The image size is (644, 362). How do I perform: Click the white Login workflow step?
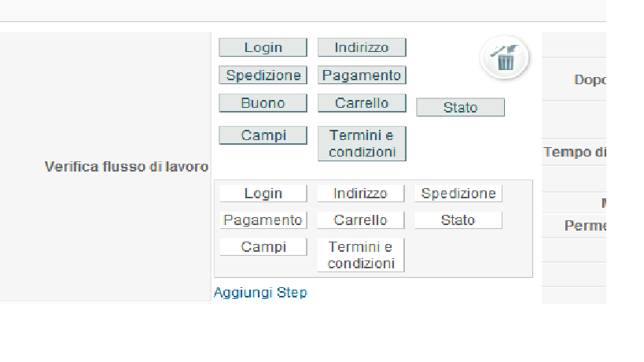263,193
